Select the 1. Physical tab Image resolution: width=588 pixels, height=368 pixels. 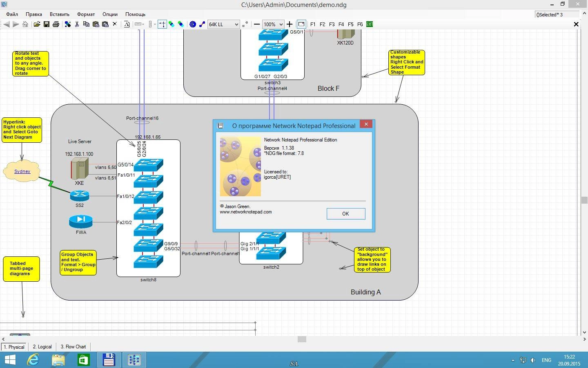pos(14,347)
